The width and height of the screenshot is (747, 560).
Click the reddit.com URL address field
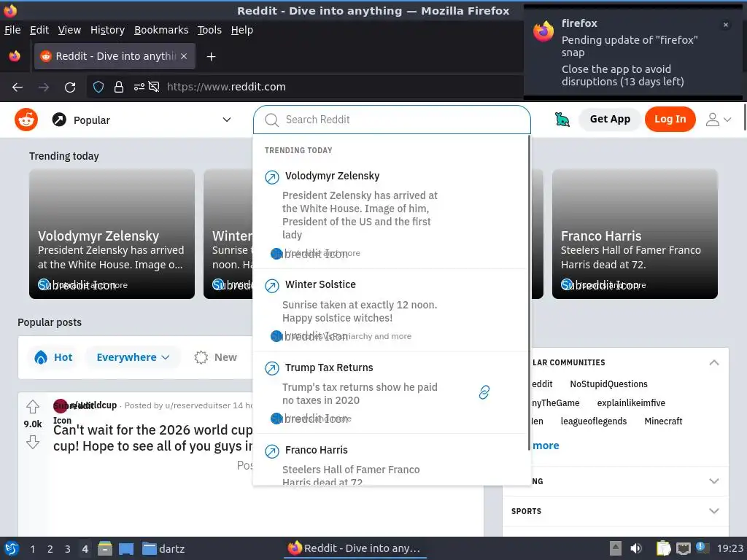tap(226, 87)
